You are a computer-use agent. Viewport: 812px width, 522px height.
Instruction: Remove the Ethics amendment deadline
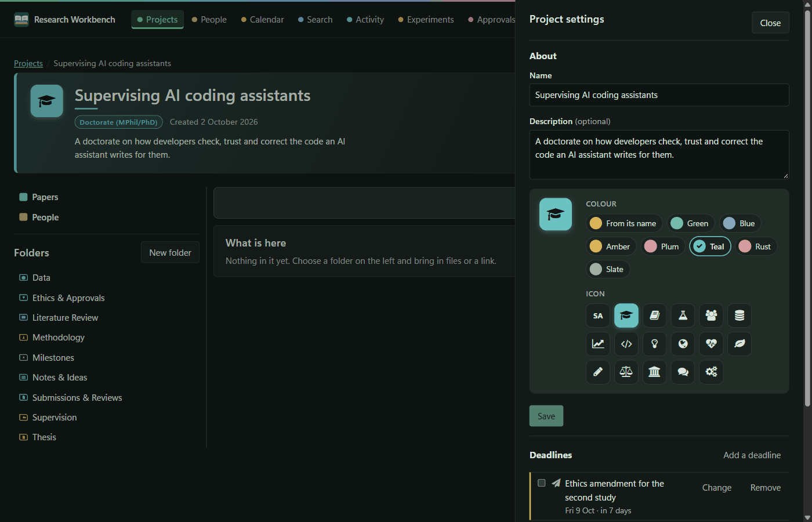[766, 488]
